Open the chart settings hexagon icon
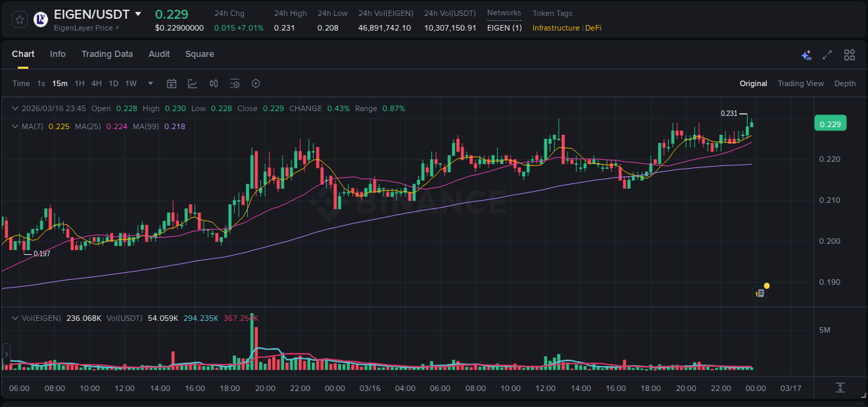This screenshot has width=868, height=407. pyautogui.click(x=256, y=83)
